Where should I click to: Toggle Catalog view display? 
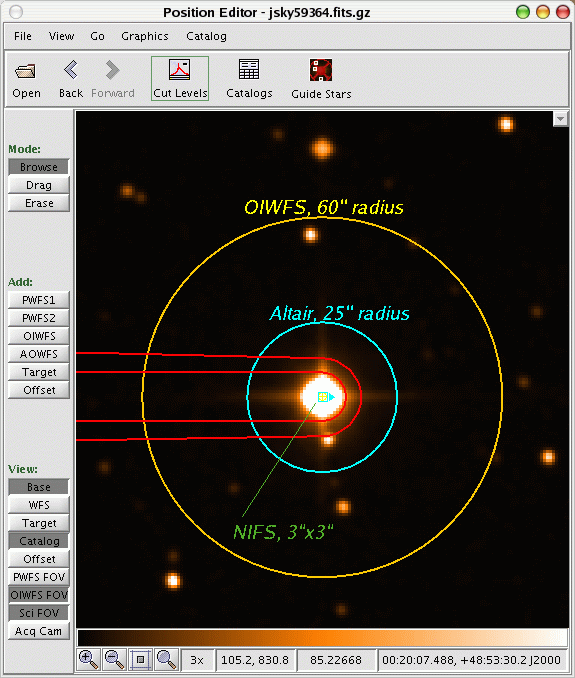tap(38, 541)
